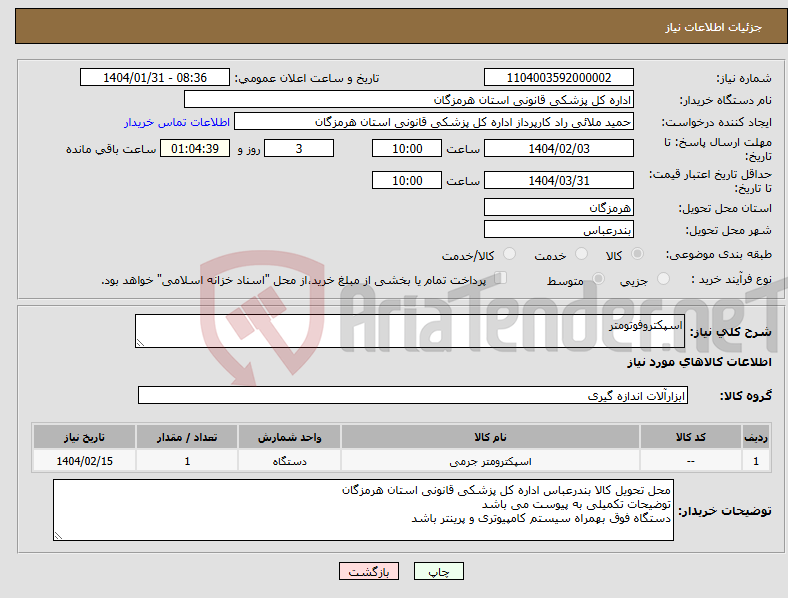Select the متوسط purchase type radio

(598, 279)
